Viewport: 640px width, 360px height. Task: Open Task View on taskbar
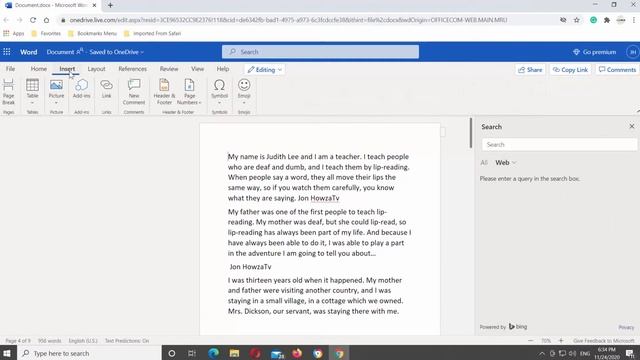pos(192,353)
